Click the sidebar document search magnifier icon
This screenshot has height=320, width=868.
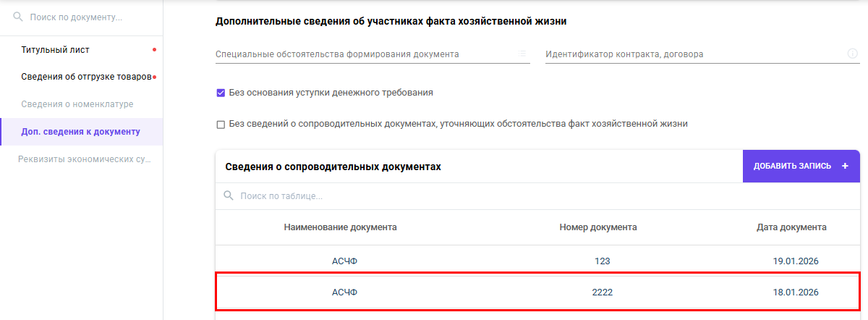tap(18, 17)
